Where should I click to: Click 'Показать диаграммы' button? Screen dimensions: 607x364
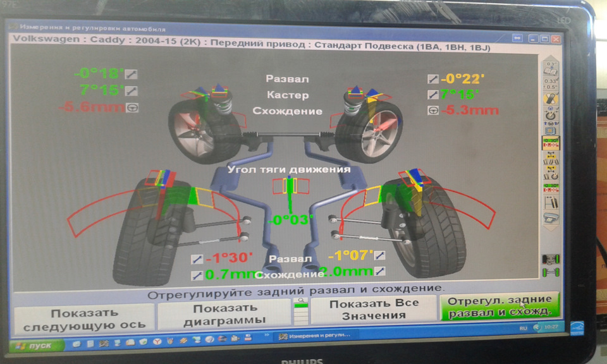224,315
